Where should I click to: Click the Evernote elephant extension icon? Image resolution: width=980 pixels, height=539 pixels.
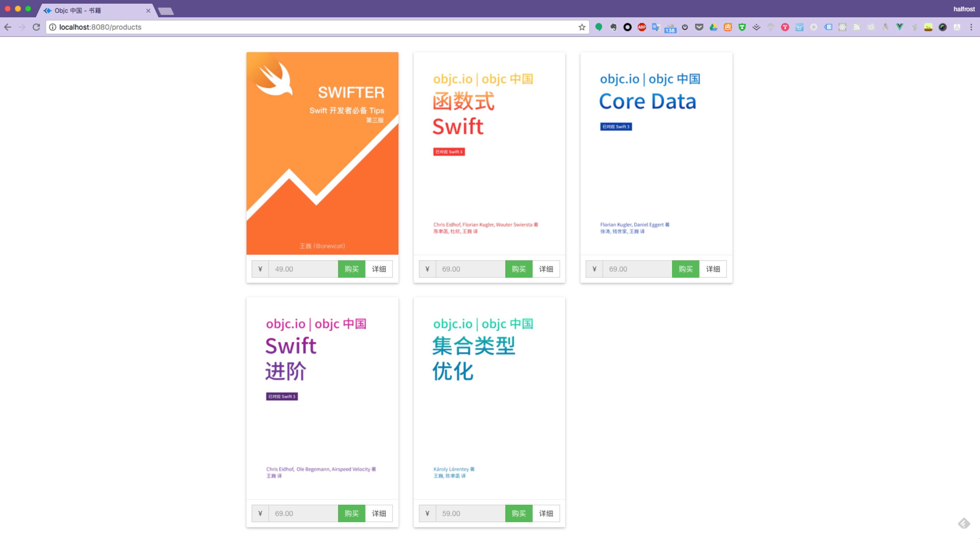[x=613, y=27]
